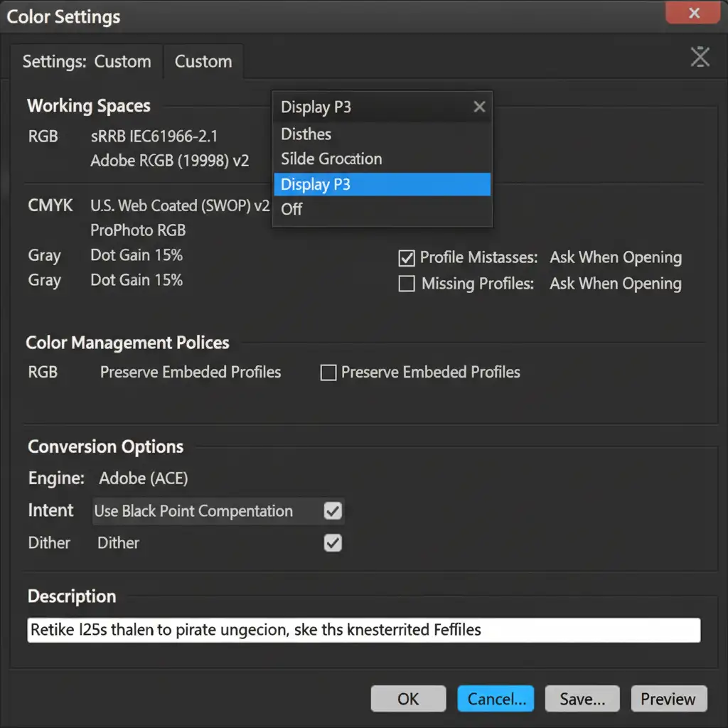Click inside the Description text field
Image resolution: width=728 pixels, height=728 pixels.
click(363, 630)
